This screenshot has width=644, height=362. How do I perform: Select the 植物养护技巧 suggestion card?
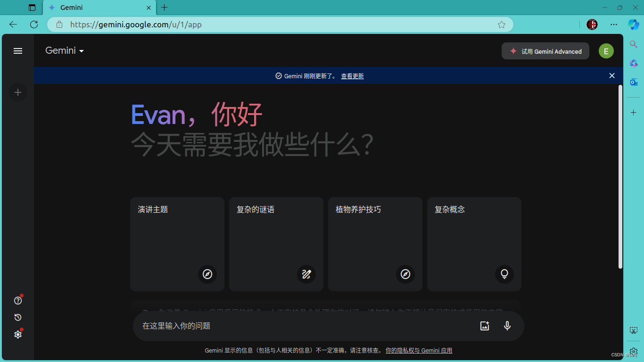(375, 244)
